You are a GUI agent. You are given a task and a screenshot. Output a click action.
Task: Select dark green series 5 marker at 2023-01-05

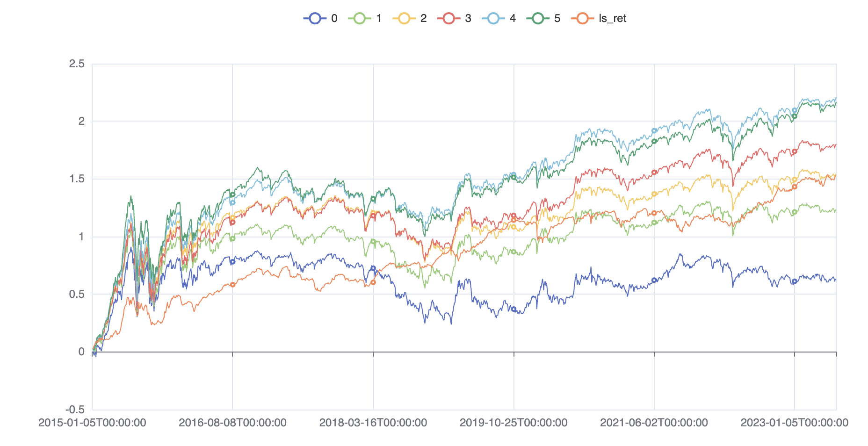[794, 116]
